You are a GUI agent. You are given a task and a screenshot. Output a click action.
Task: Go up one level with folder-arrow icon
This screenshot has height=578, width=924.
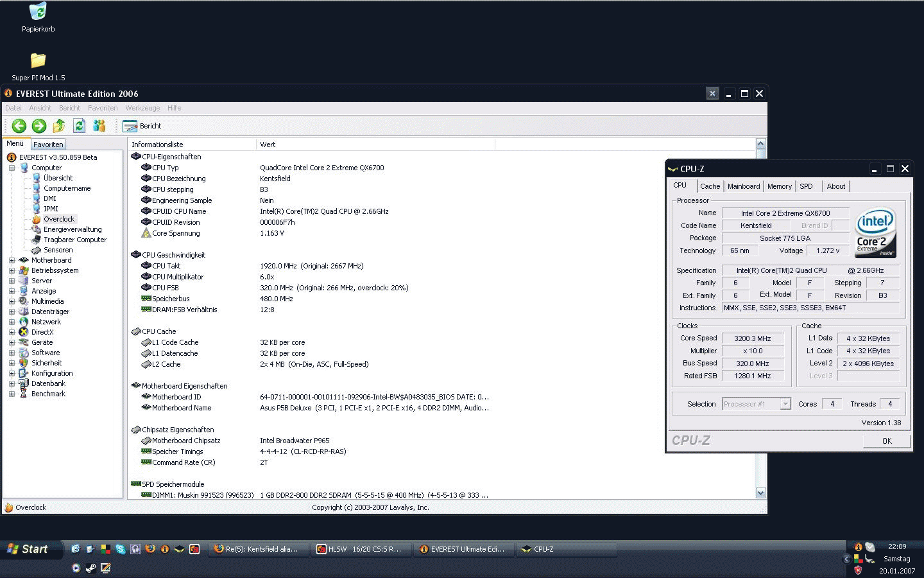click(59, 126)
